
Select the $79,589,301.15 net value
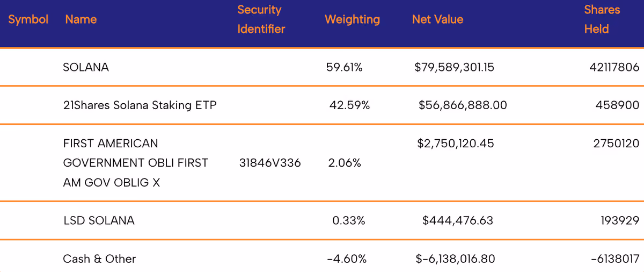coord(454,68)
